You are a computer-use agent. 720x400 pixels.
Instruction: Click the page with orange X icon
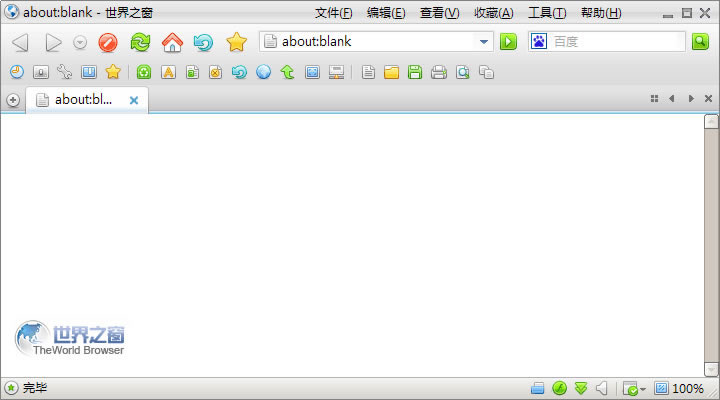coord(215,72)
